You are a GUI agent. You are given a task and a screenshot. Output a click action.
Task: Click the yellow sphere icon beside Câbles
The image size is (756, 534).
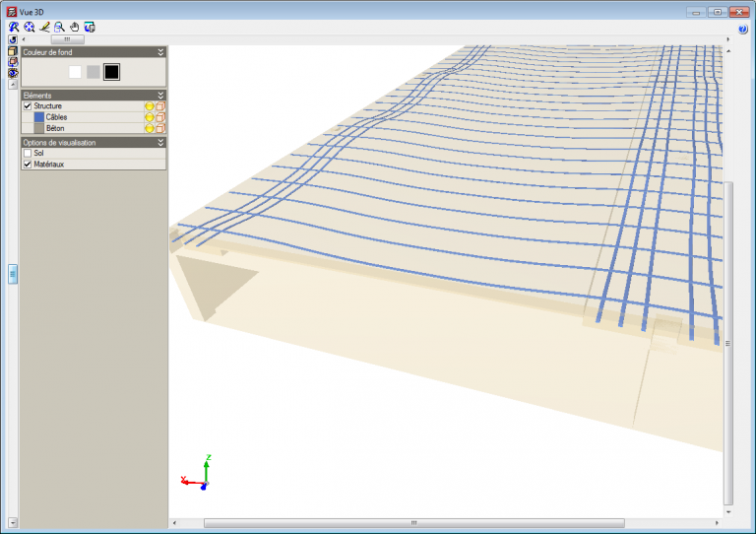pos(150,117)
